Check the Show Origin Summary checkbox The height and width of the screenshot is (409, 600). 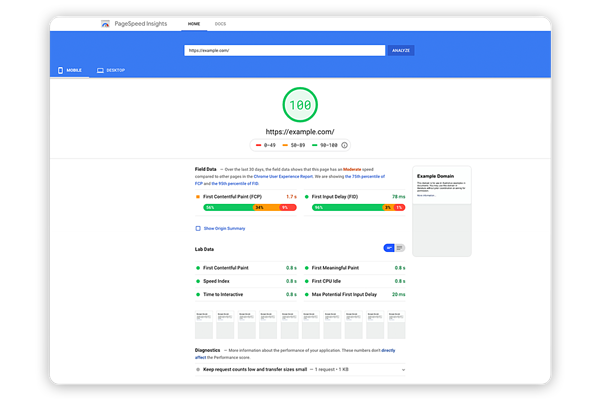click(198, 228)
